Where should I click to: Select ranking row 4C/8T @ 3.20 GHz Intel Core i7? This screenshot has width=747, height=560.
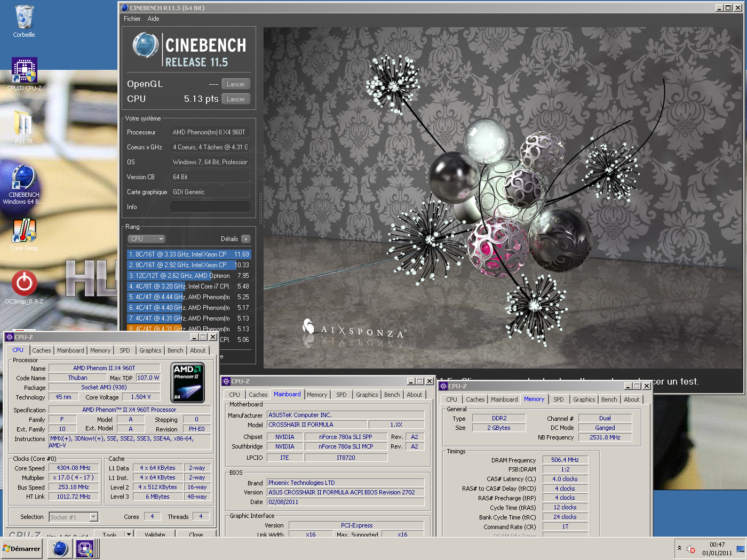[x=188, y=286]
